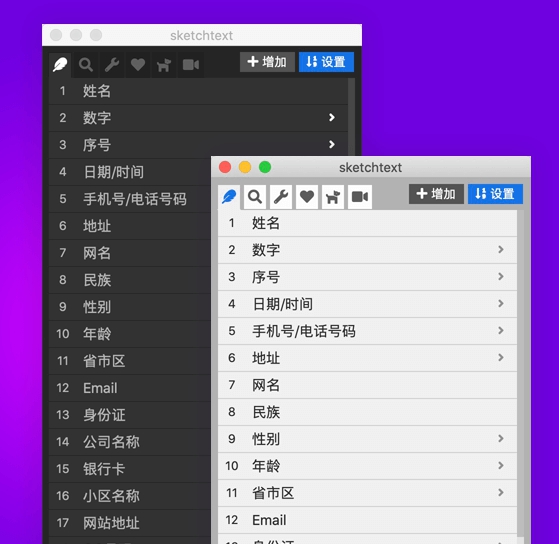The width and height of the screenshot is (559, 544).
Task: Select 姓名 row in light window
Action: tap(367, 223)
